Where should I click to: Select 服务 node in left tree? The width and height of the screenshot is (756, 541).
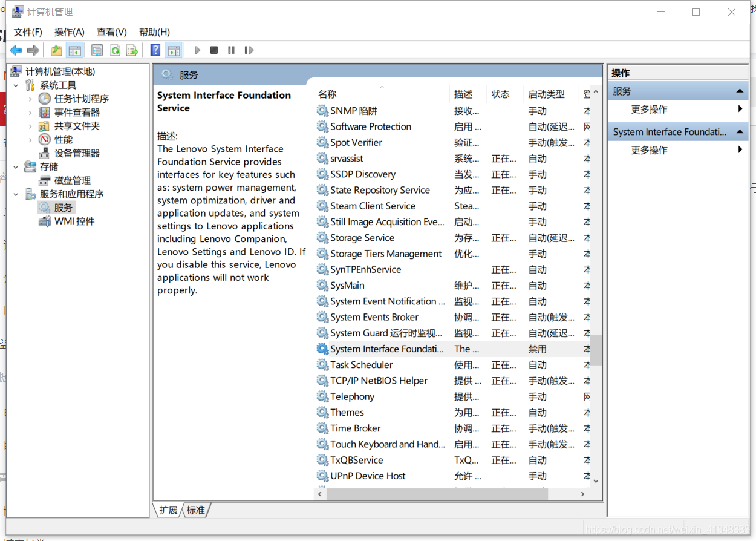(x=63, y=208)
